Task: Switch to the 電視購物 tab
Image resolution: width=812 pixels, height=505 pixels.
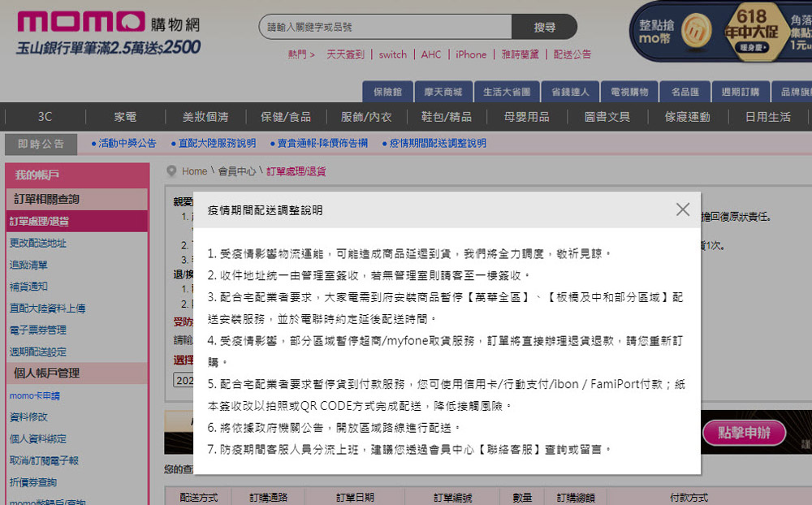Action: [x=629, y=92]
